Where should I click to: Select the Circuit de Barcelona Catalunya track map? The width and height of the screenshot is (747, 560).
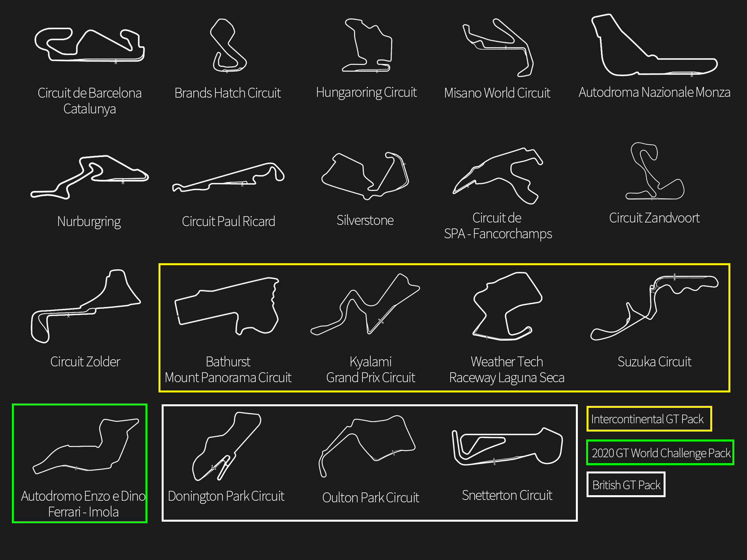(90, 45)
